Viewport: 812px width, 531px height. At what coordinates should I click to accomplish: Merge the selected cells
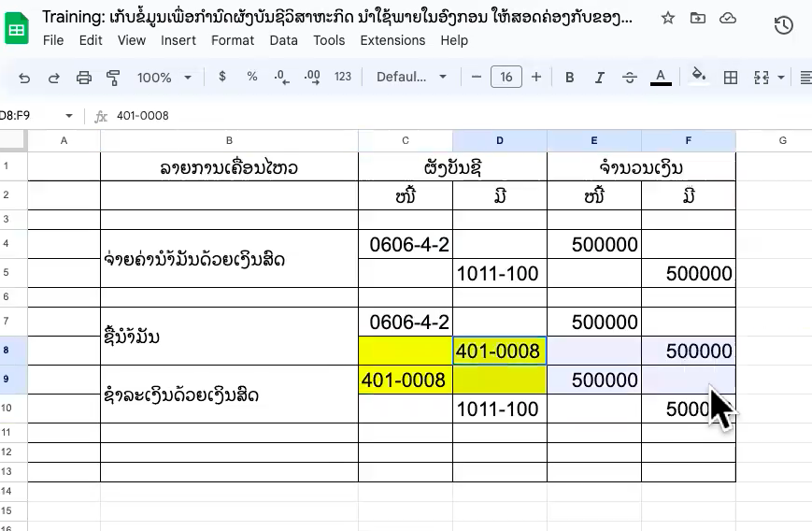tap(762, 78)
